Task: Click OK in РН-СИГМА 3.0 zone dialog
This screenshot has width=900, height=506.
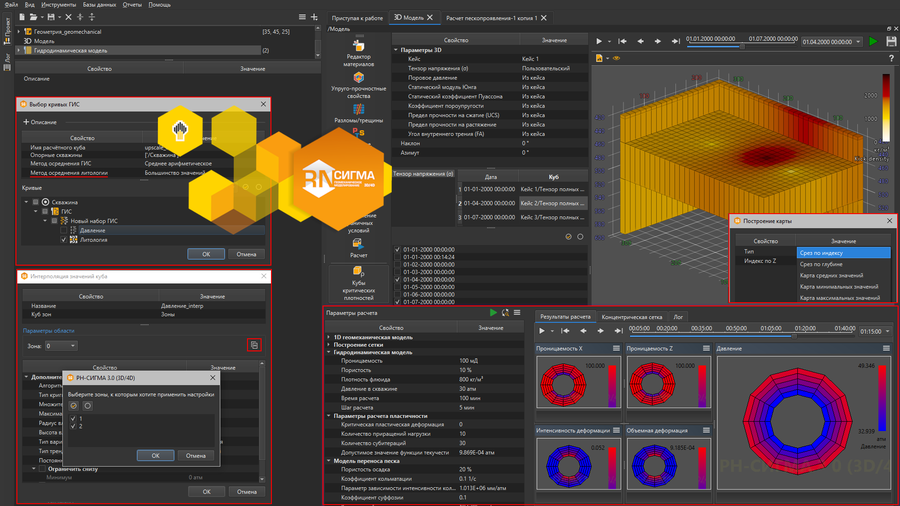Action: [156, 456]
